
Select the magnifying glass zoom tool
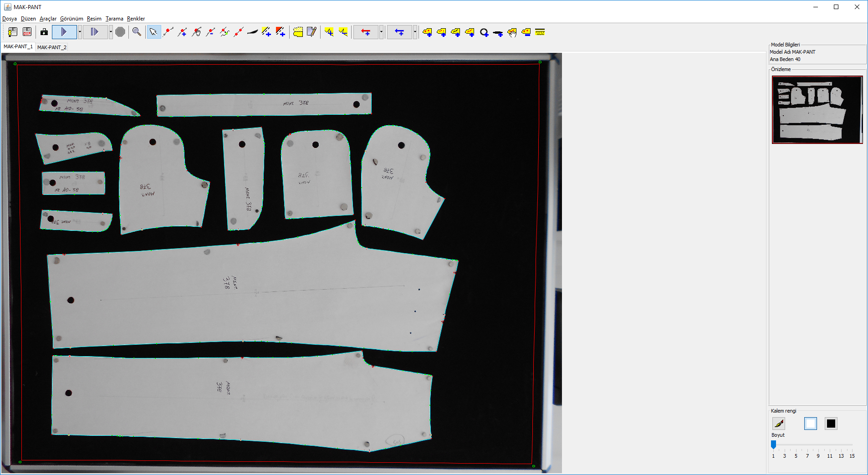coord(137,32)
